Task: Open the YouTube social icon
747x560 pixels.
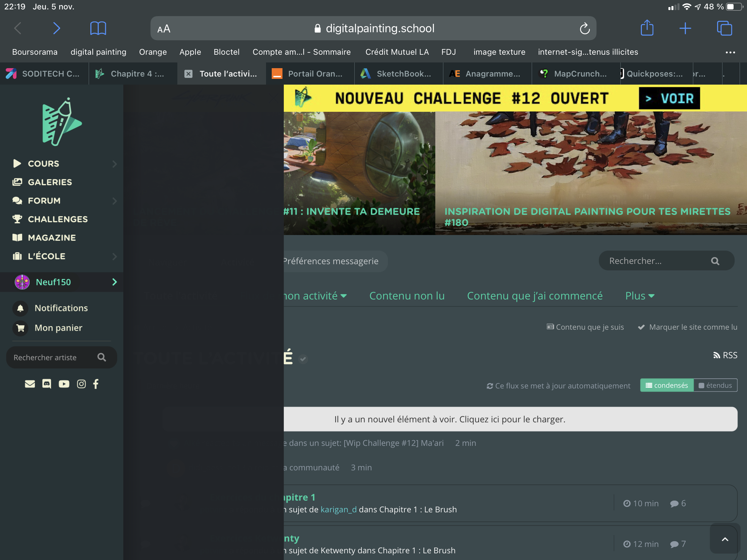Action: [x=64, y=384]
